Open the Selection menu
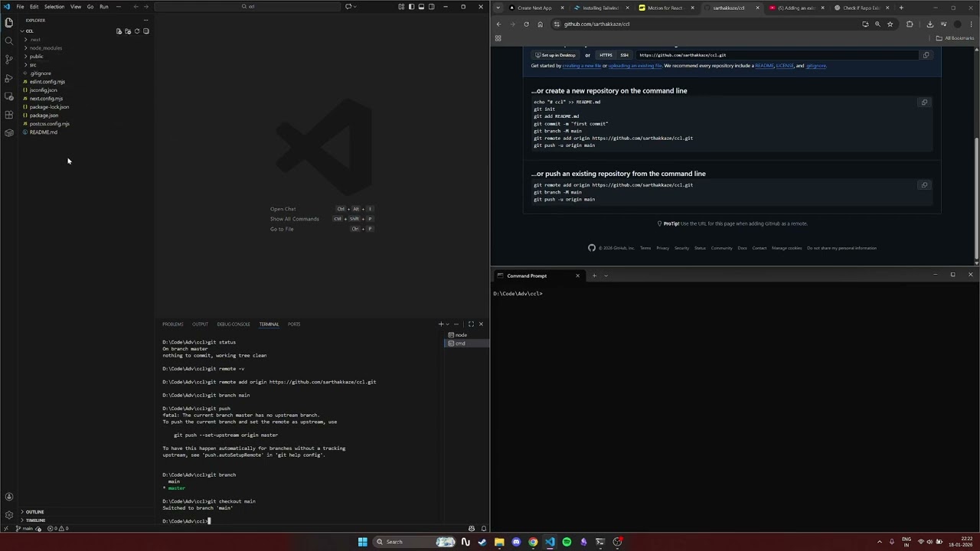Viewport: 980px width, 551px height. click(x=54, y=7)
